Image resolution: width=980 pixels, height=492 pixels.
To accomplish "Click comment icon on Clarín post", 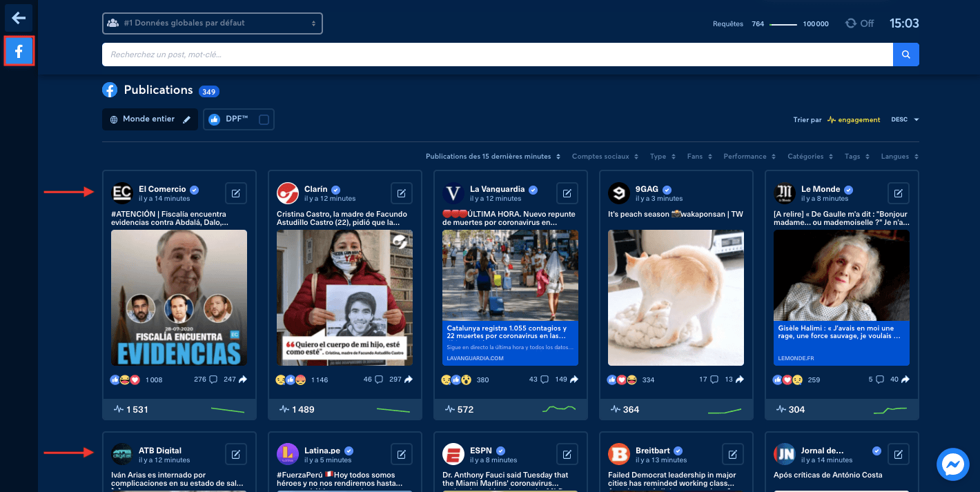I will click(x=379, y=380).
